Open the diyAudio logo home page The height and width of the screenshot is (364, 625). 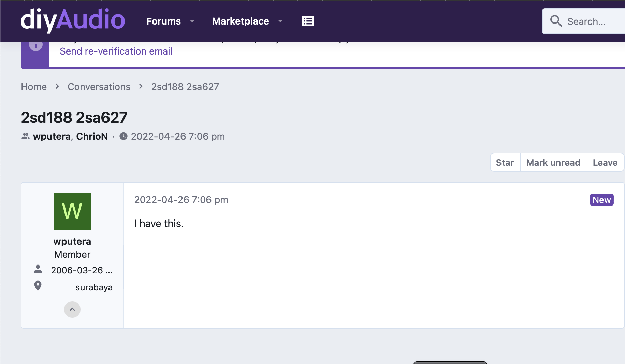coord(73,20)
